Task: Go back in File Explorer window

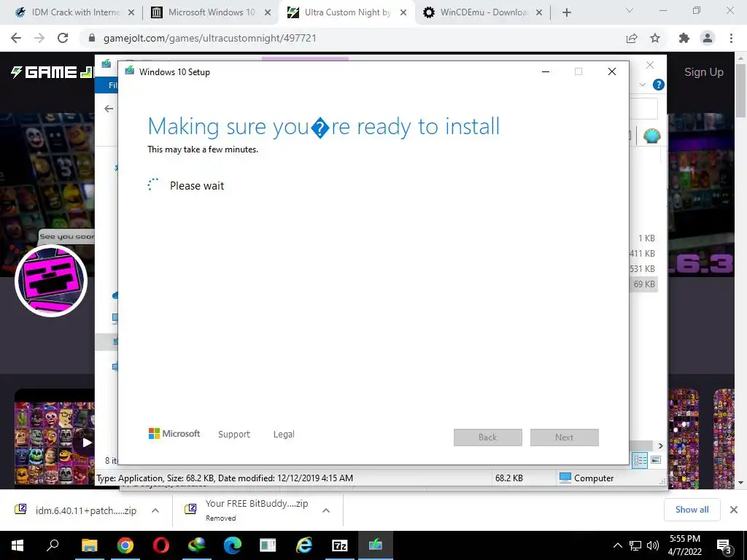Action: point(109,109)
